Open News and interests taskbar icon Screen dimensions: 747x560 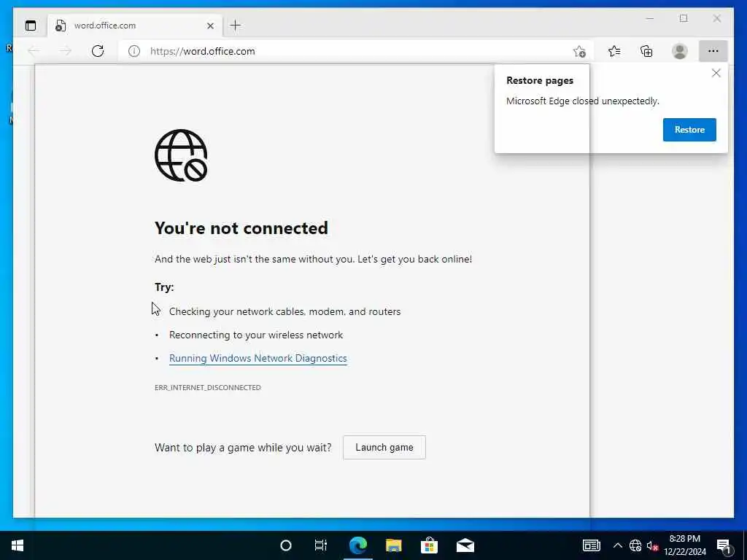pos(591,545)
